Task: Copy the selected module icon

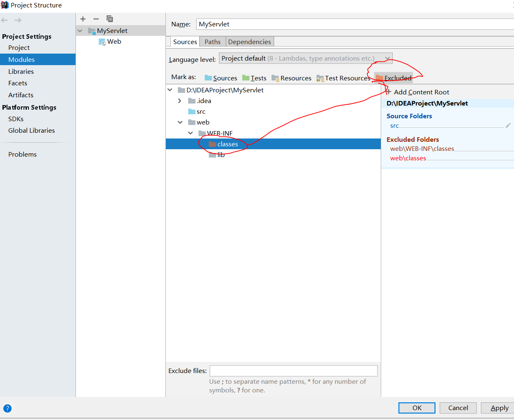Action: tap(110, 19)
